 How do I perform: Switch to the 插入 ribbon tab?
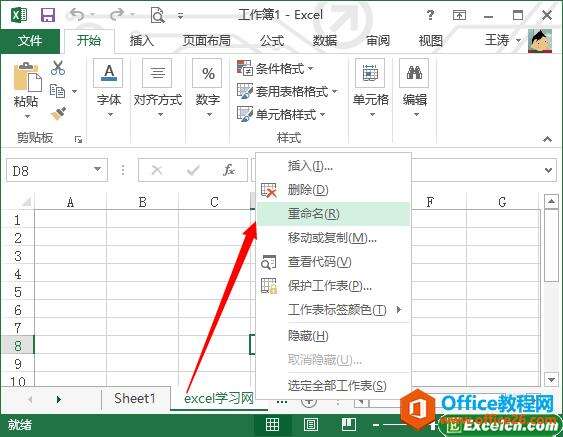click(141, 41)
